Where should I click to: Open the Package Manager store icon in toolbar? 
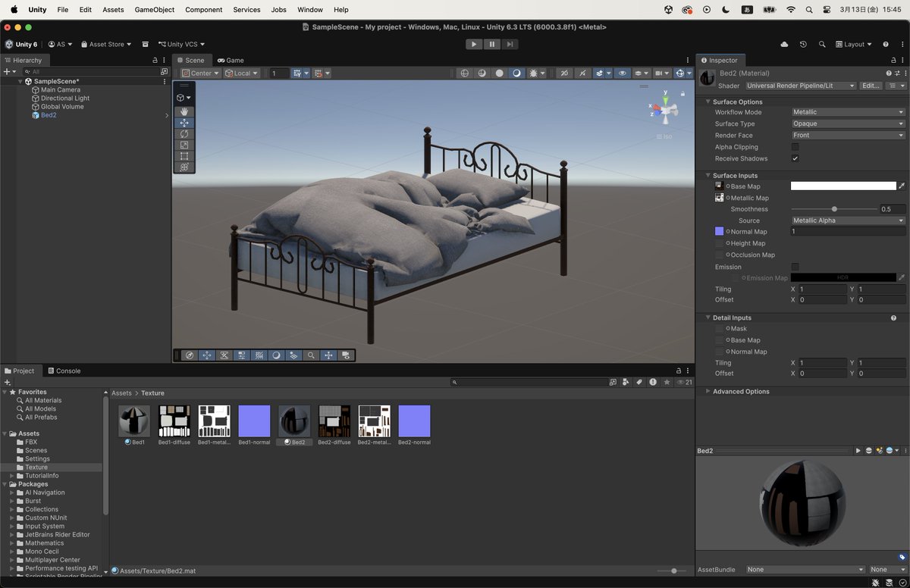coord(145,45)
